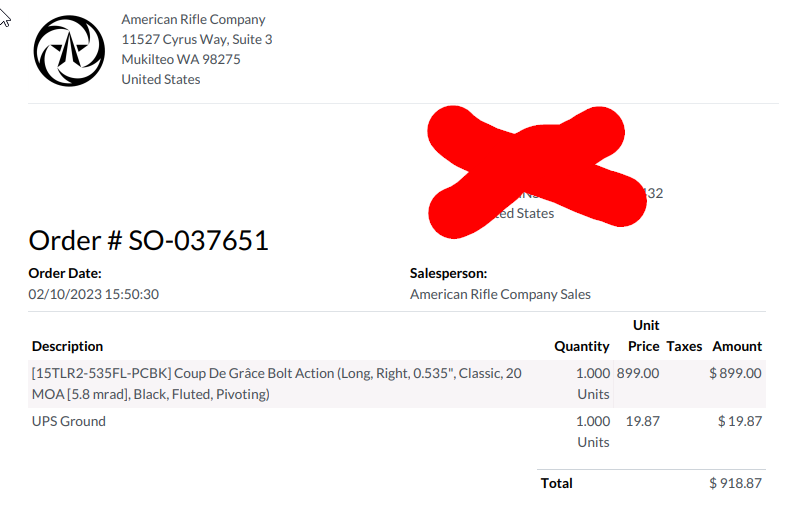The image size is (787, 524).
Task: Click the Salesperson label
Action: 448,273
